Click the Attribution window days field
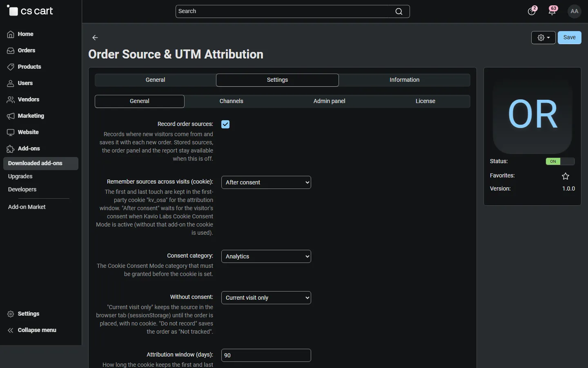This screenshot has height=368, width=588. tap(266, 355)
